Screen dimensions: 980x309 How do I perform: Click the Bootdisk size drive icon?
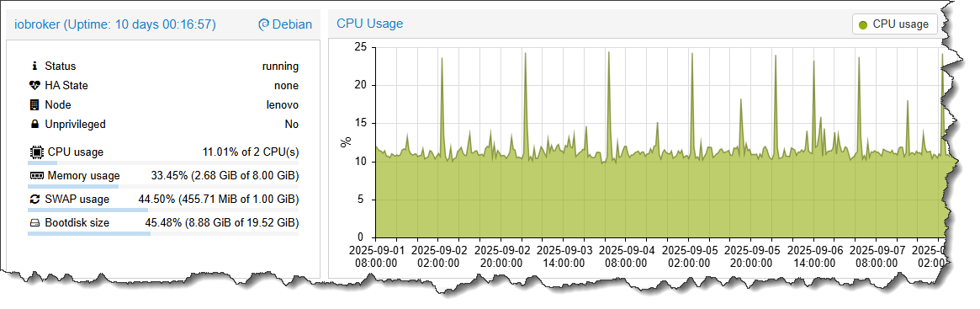(x=35, y=222)
